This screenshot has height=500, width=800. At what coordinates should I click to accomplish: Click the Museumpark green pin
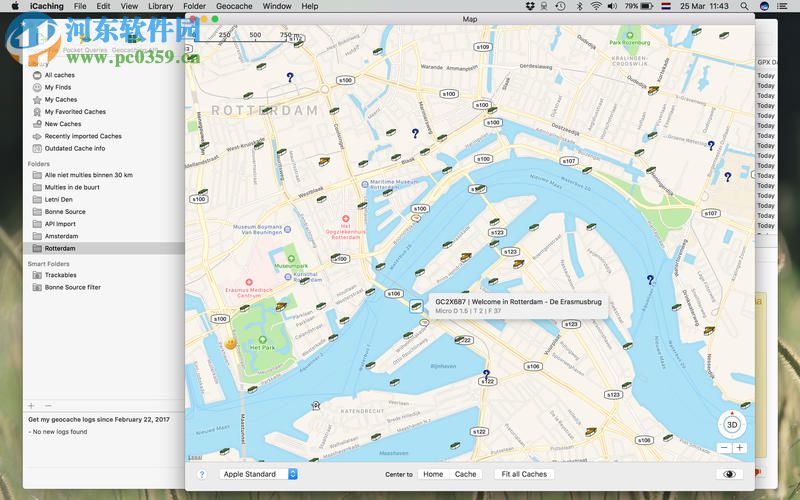[x=291, y=259]
